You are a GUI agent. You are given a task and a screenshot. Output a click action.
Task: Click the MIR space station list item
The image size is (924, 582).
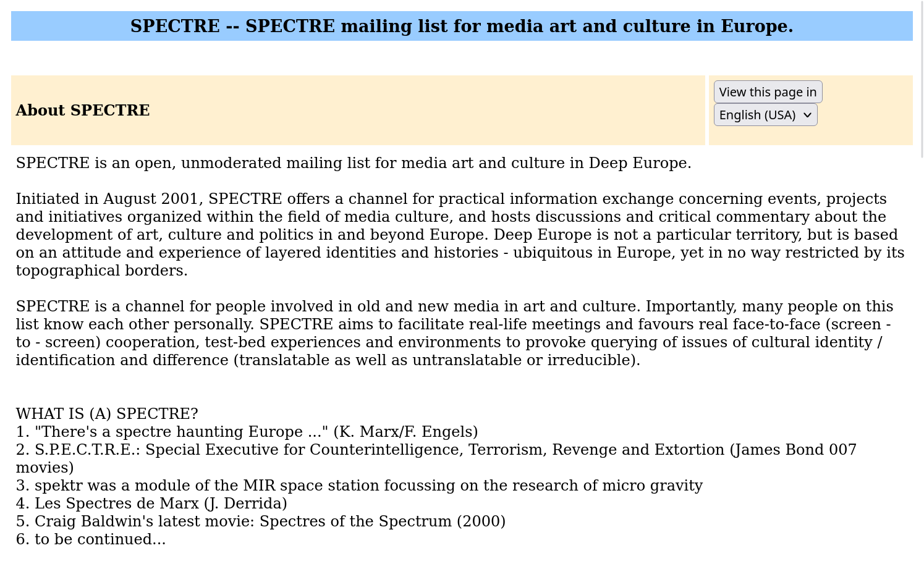[358, 486]
